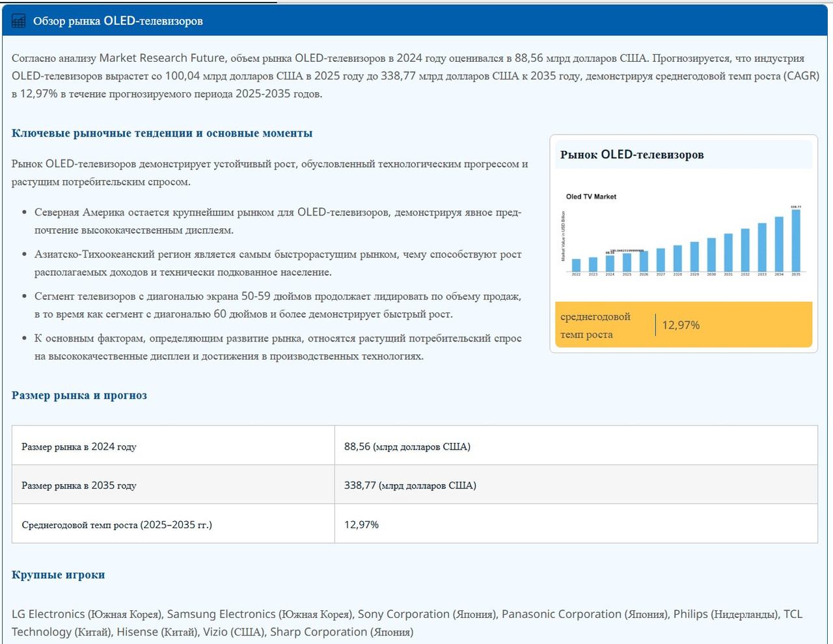This screenshot has height=644, width=833.
Task: Open the Oled TV Market bar chart thumbnail
Action: coord(683,236)
